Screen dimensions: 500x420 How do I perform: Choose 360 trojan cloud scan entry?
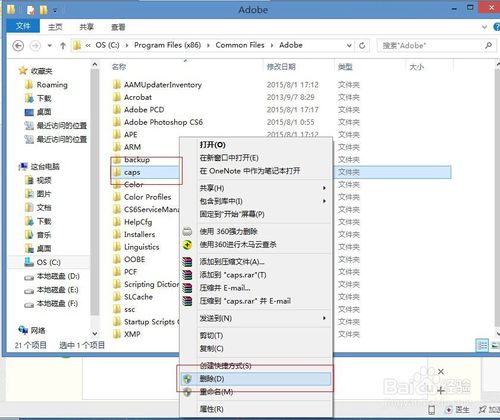(x=256, y=245)
